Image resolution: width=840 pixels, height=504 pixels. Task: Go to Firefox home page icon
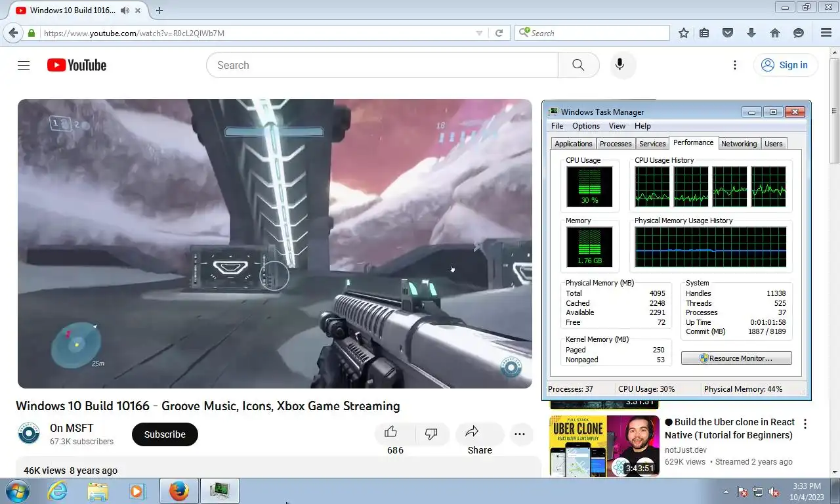(775, 33)
